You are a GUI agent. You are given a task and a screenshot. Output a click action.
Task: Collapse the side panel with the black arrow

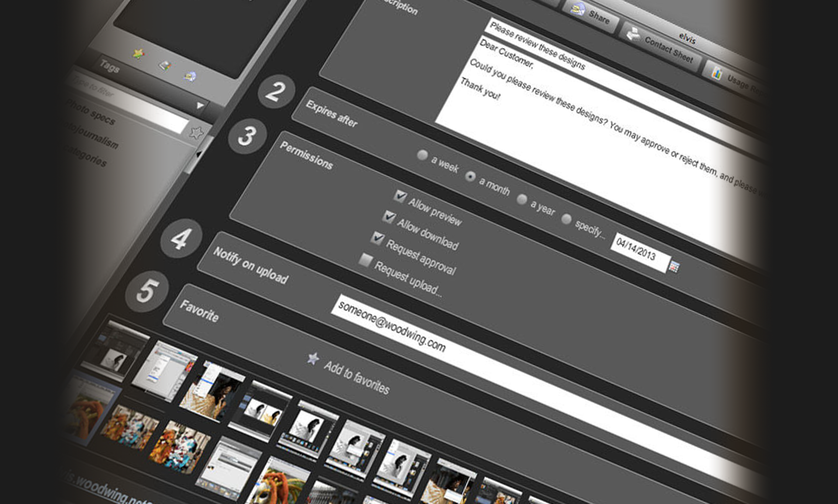[x=199, y=154]
